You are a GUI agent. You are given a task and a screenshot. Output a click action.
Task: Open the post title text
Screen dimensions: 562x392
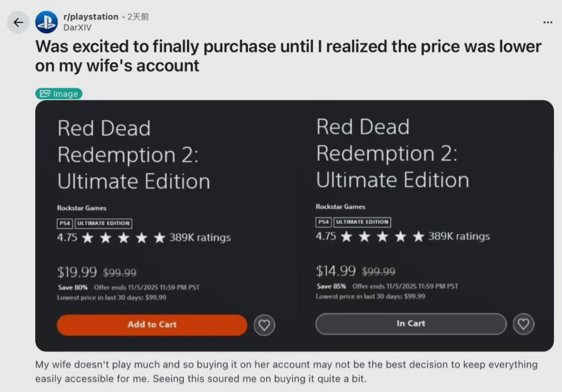(288, 56)
